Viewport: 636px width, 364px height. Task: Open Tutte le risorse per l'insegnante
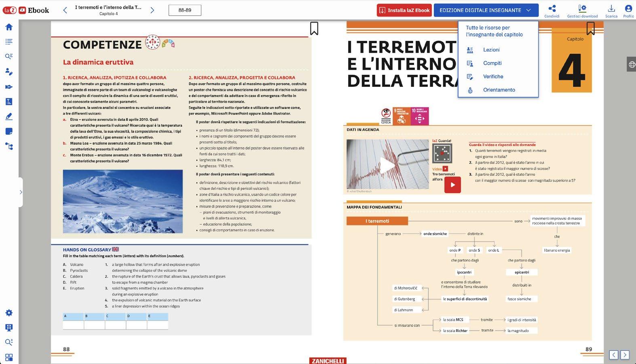[494, 31]
